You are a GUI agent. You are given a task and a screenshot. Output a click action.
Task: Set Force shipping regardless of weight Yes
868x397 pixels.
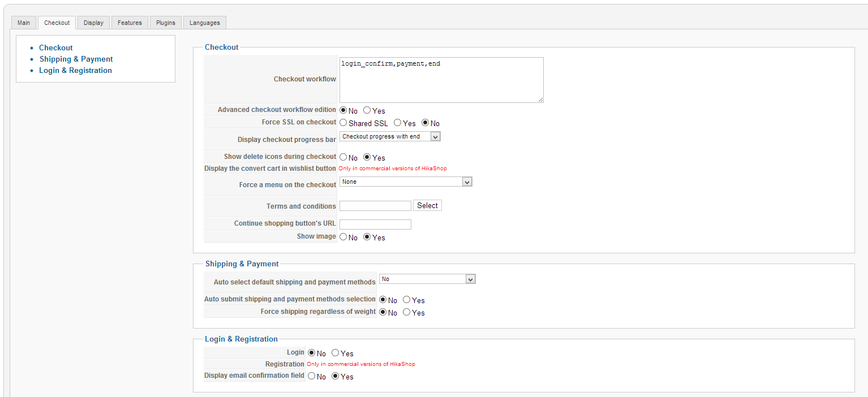(x=407, y=312)
